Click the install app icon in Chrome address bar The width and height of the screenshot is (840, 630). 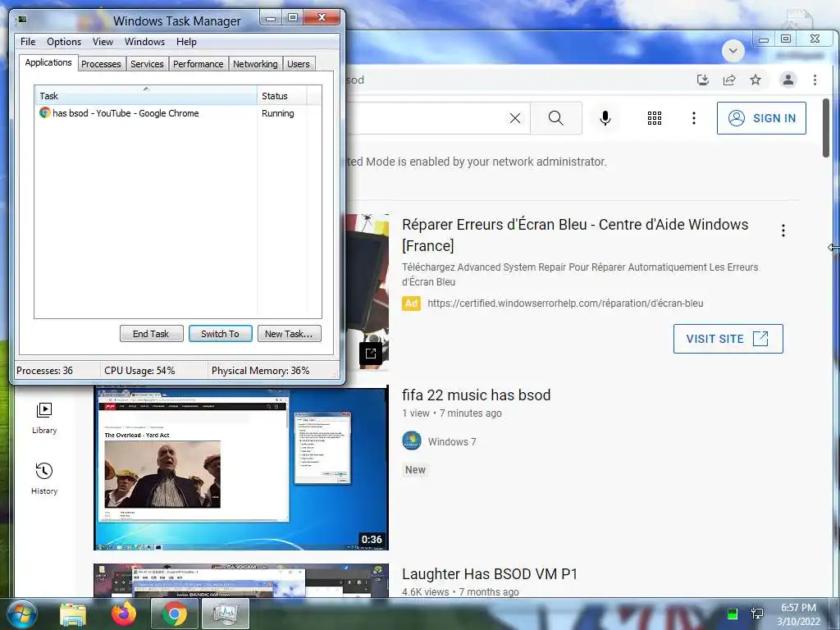click(x=702, y=80)
